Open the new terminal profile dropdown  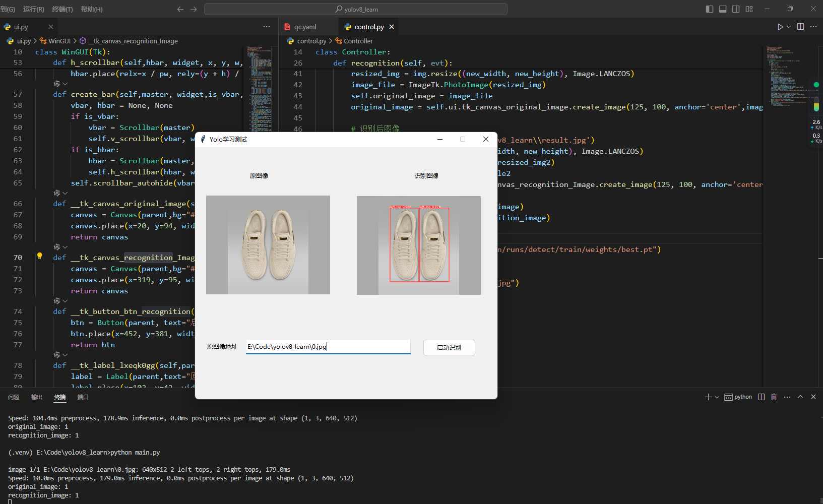click(x=717, y=397)
